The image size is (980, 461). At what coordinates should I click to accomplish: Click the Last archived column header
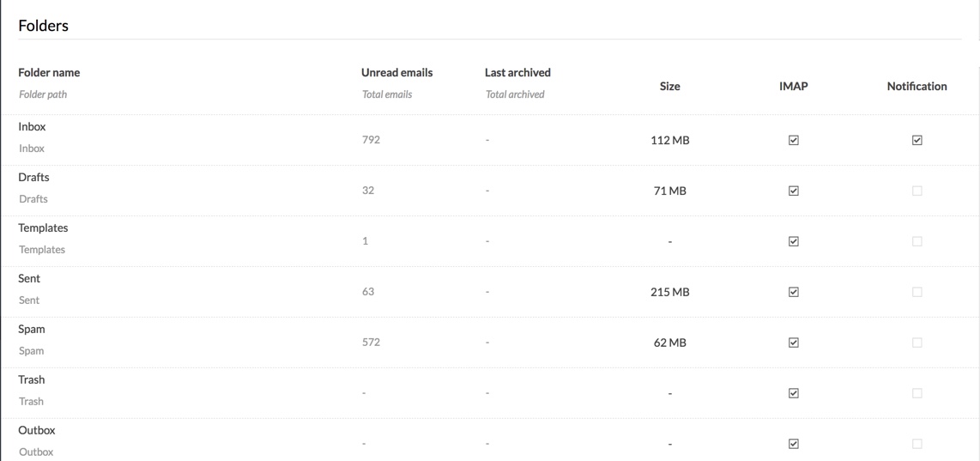[517, 73]
